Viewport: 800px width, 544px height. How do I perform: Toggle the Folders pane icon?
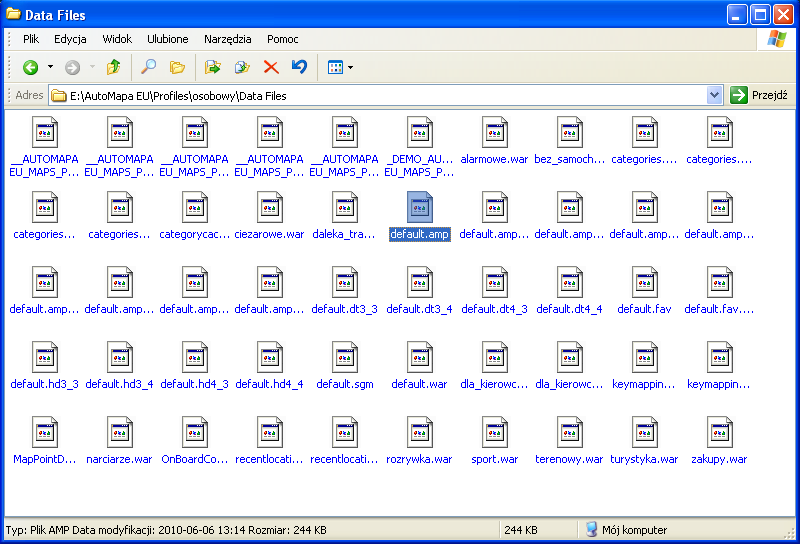[x=177, y=67]
